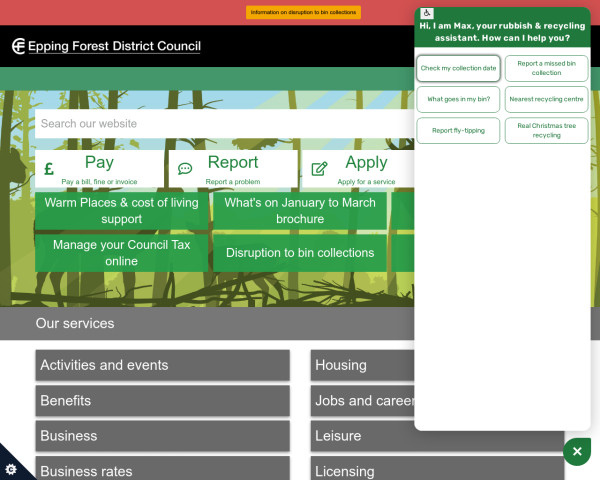The width and height of the screenshot is (600, 480).
Task: Select 'Check my collection date' chat option
Action: pos(458,68)
